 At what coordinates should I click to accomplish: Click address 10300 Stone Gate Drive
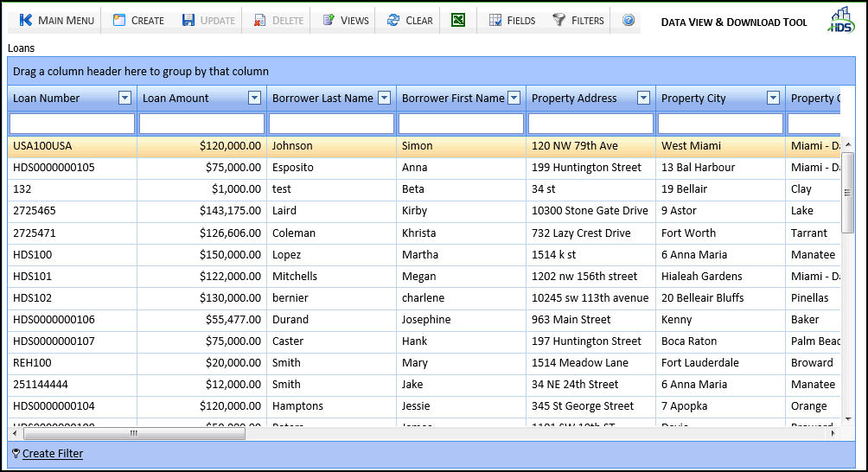pos(590,211)
